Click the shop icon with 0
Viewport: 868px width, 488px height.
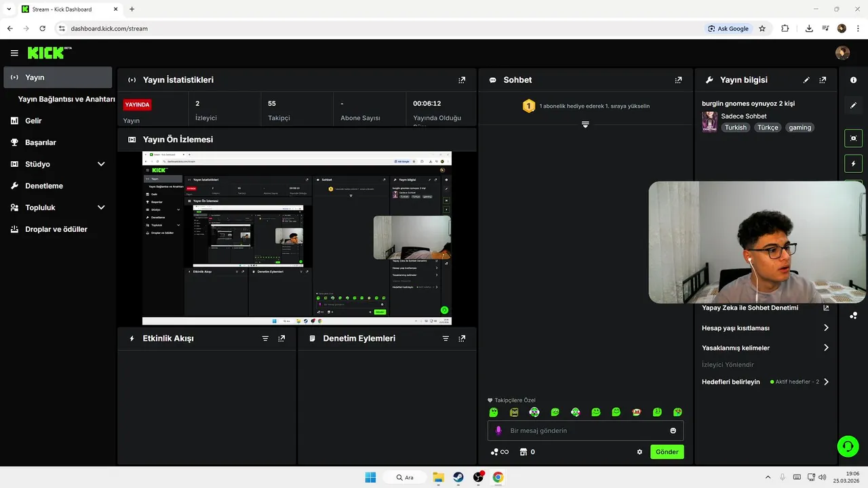tap(528, 452)
